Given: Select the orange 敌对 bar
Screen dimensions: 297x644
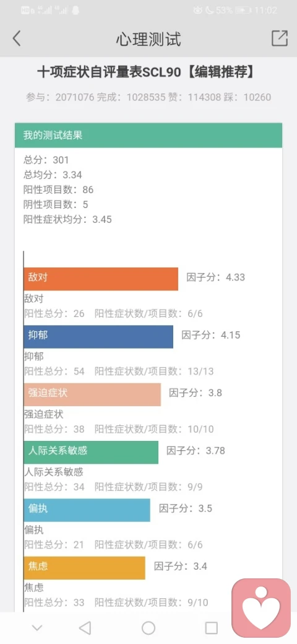Looking at the screenshot, I should pyautogui.click(x=101, y=279).
